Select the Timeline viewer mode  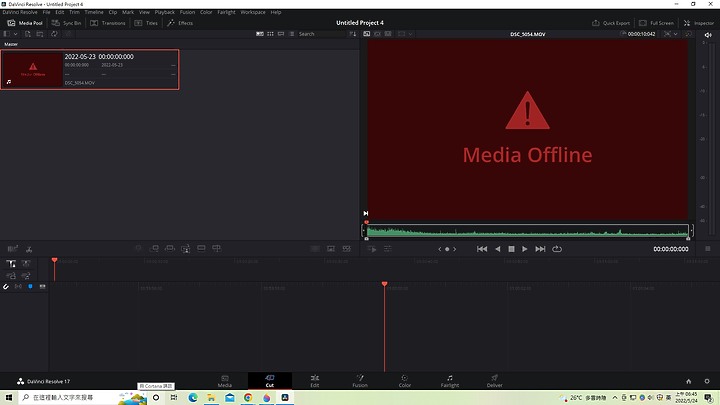click(388, 34)
